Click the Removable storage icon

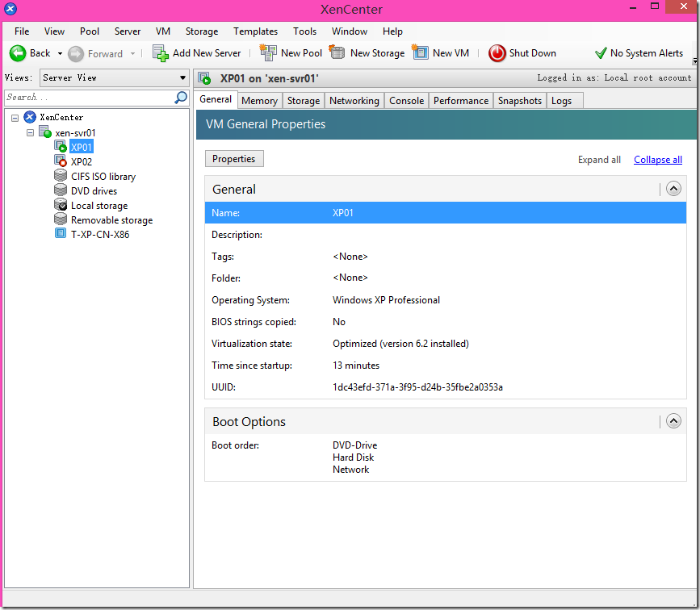(61, 219)
